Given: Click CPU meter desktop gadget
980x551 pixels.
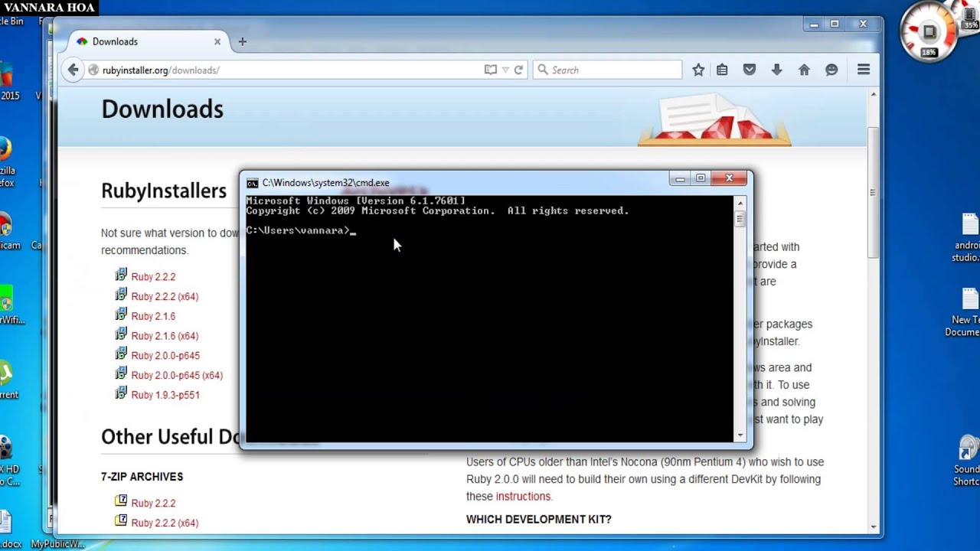Looking at the screenshot, I should 929,32.
